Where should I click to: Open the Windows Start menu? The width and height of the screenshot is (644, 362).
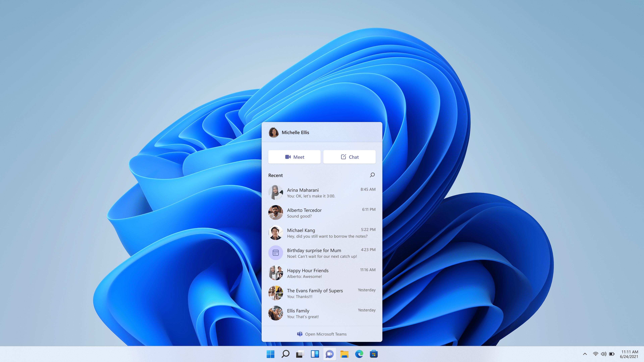coord(270,354)
